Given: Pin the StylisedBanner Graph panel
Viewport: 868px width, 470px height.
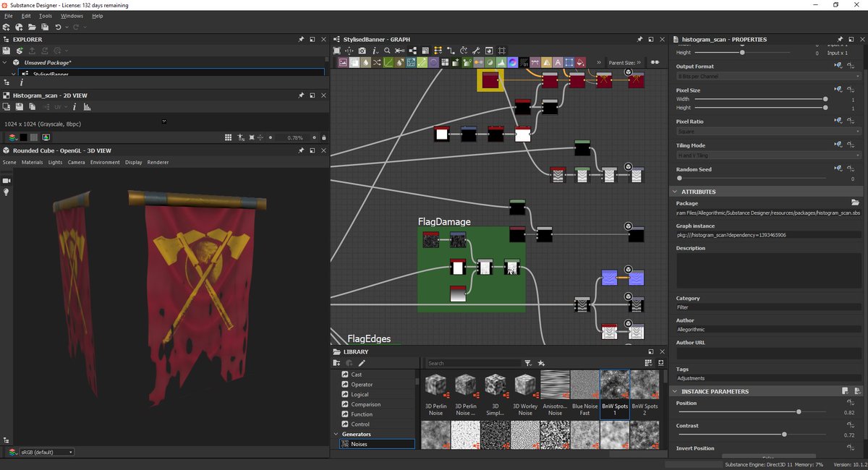Looking at the screenshot, I should point(640,39).
